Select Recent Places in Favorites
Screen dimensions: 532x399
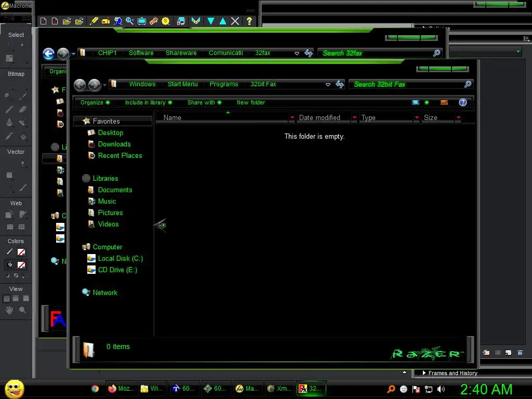pos(115,156)
